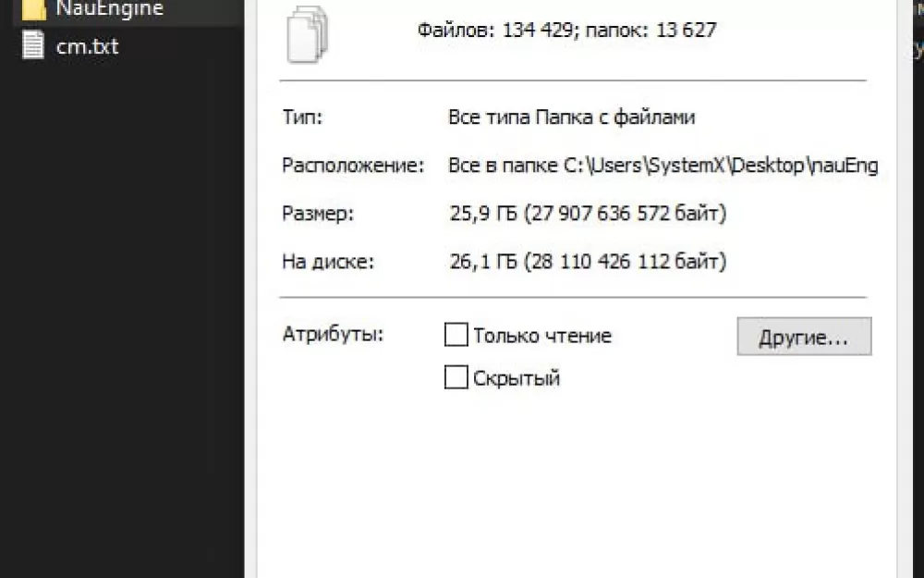
Task: Click the NauEngine folder name
Action: coord(110,8)
